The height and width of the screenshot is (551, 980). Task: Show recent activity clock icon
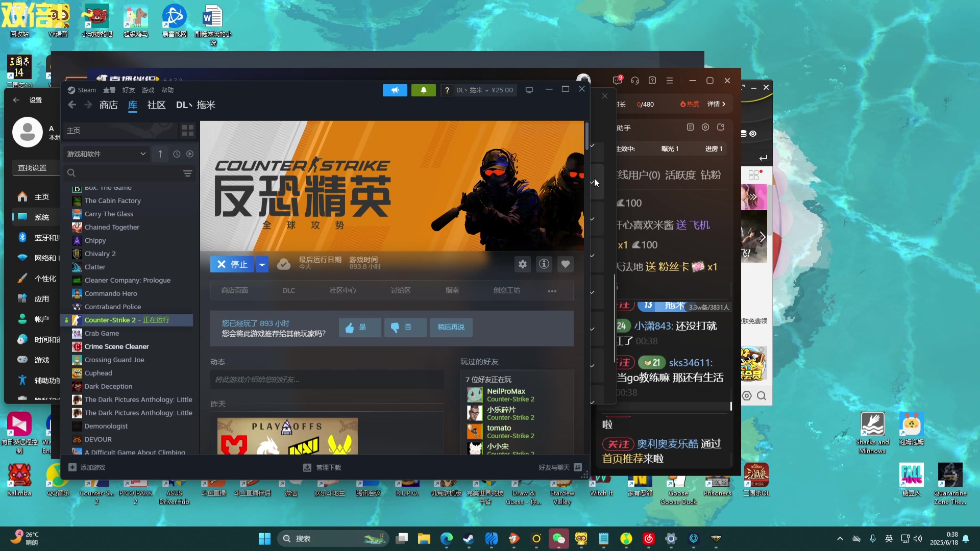[x=177, y=154]
